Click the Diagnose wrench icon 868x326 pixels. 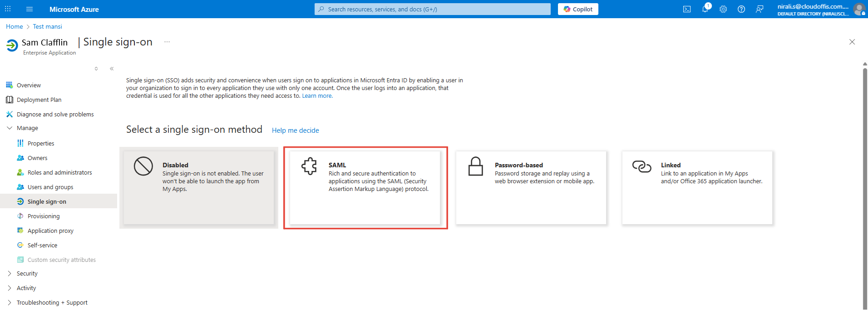[x=9, y=114]
